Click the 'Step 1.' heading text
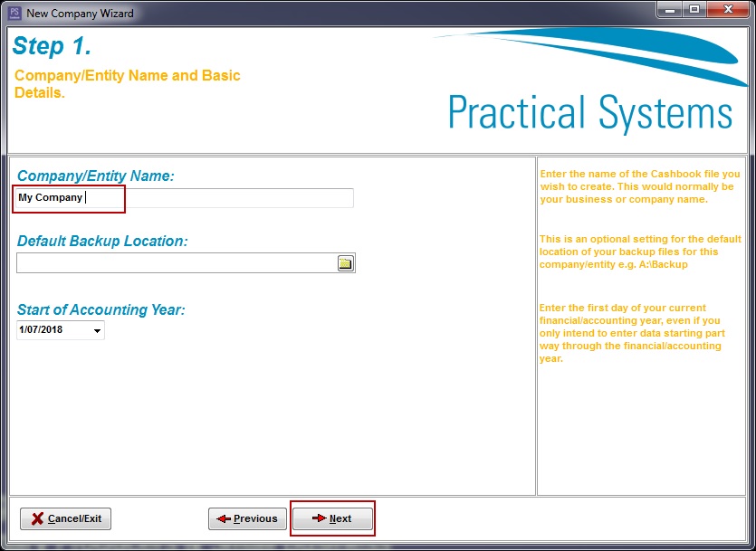This screenshot has width=756, height=551. [x=53, y=46]
